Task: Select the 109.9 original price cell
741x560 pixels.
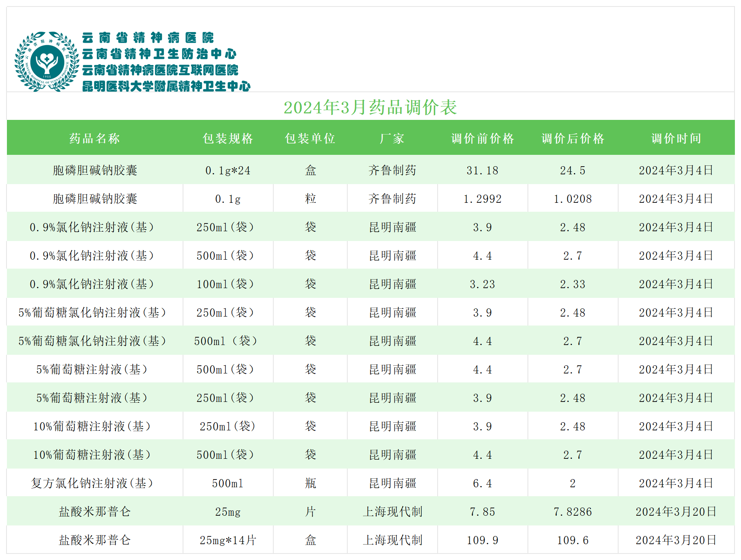Action: pyautogui.click(x=482, y=540)
